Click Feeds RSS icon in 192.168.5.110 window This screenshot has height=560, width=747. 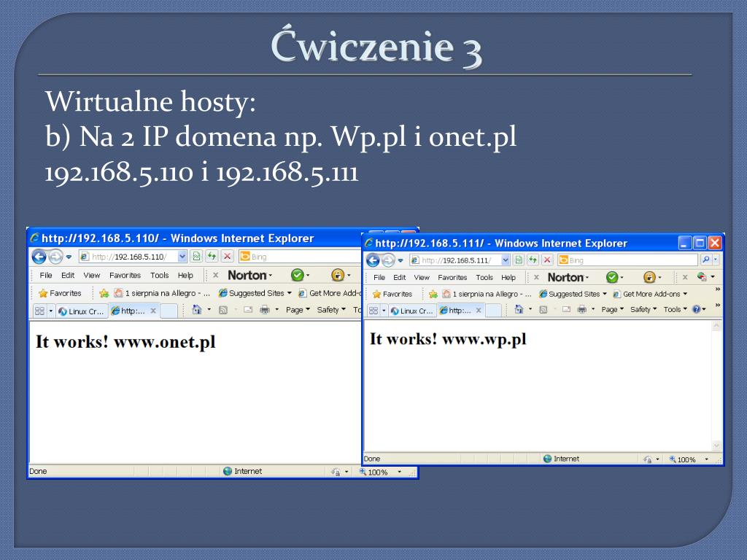pos(223,310)
